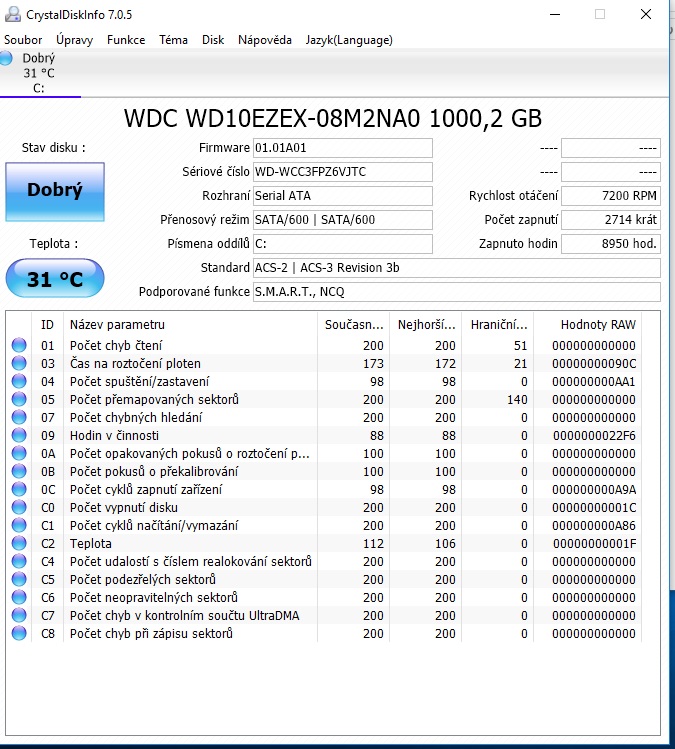Click status orb for Čas na roztočení ploten
This screenshot has height=749, width=675.
point(19,363)
